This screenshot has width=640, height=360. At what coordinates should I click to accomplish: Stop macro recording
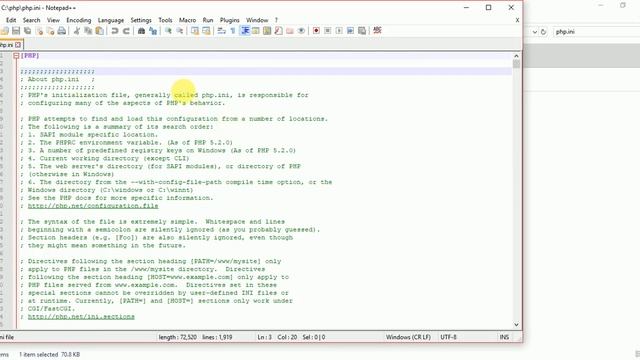pyautogui.click(x=327, y=31)
